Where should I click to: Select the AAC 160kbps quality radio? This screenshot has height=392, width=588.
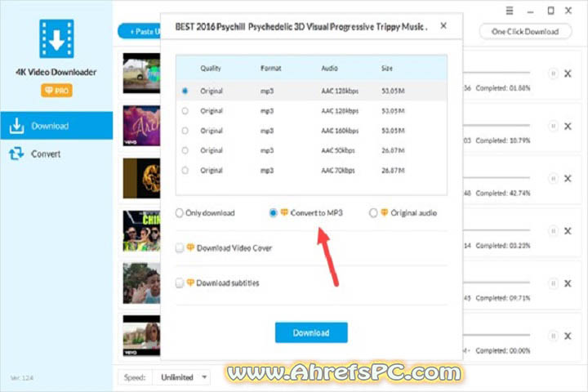click(x=185, y=131)
